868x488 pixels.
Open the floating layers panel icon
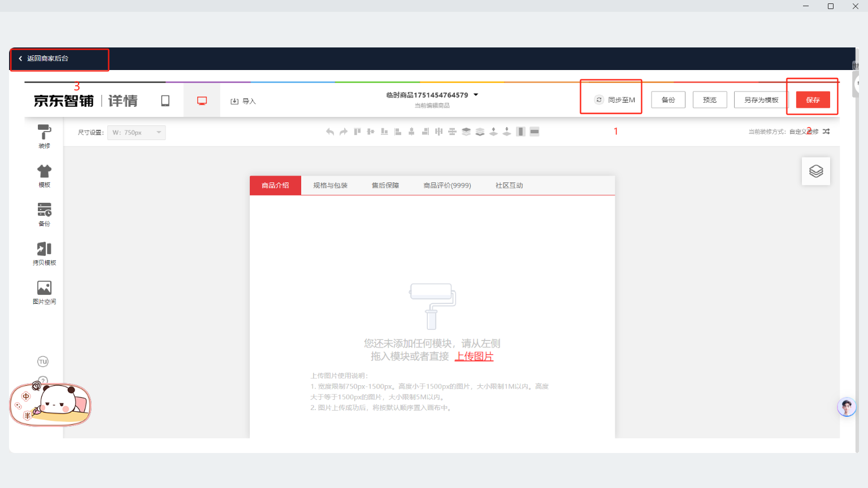(815, 171)
